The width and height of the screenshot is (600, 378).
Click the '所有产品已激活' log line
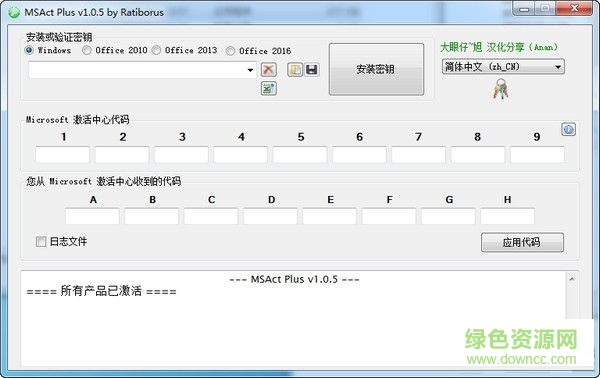[x=101, y=291]
